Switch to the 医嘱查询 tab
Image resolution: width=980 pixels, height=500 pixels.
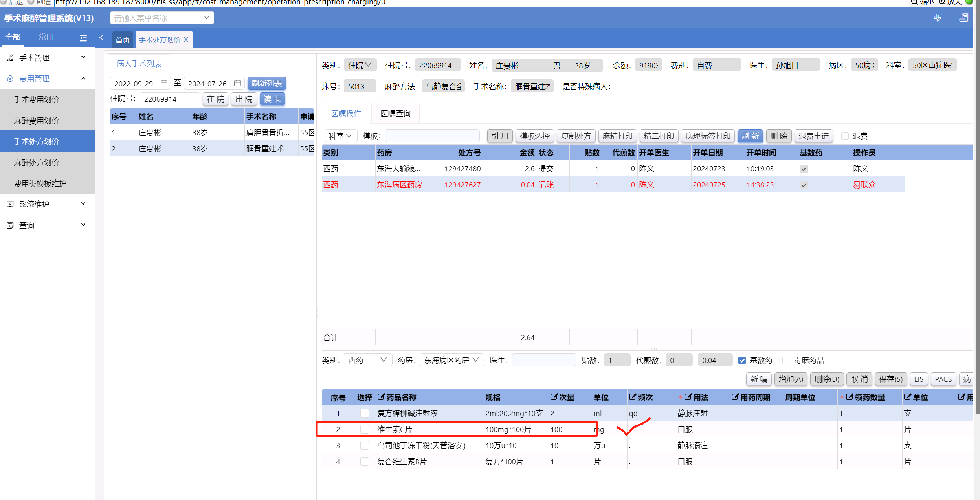395,114
